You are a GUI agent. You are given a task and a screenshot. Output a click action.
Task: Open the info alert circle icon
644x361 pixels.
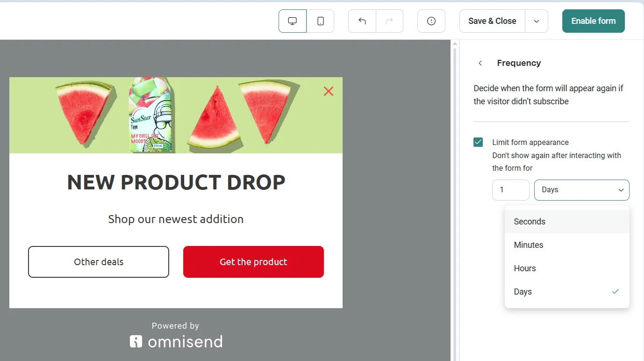[431, 21]
